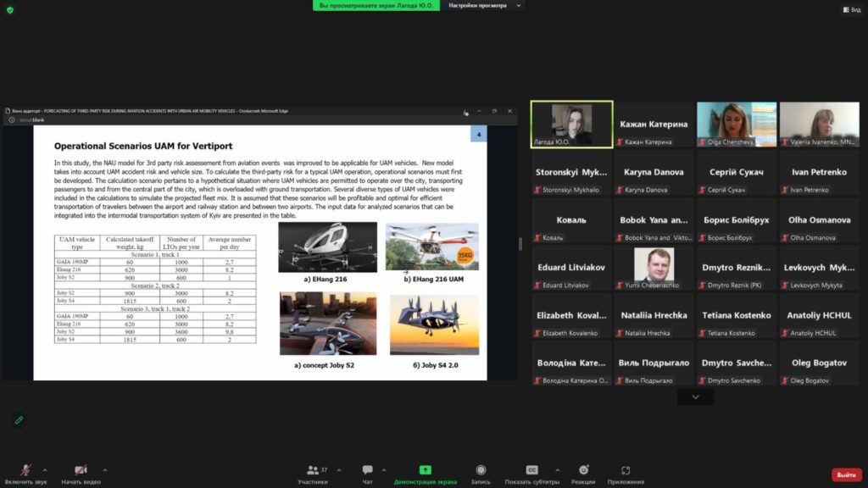Open the Чат chat panel
868x488 pixels.
(x=367, y=470)
